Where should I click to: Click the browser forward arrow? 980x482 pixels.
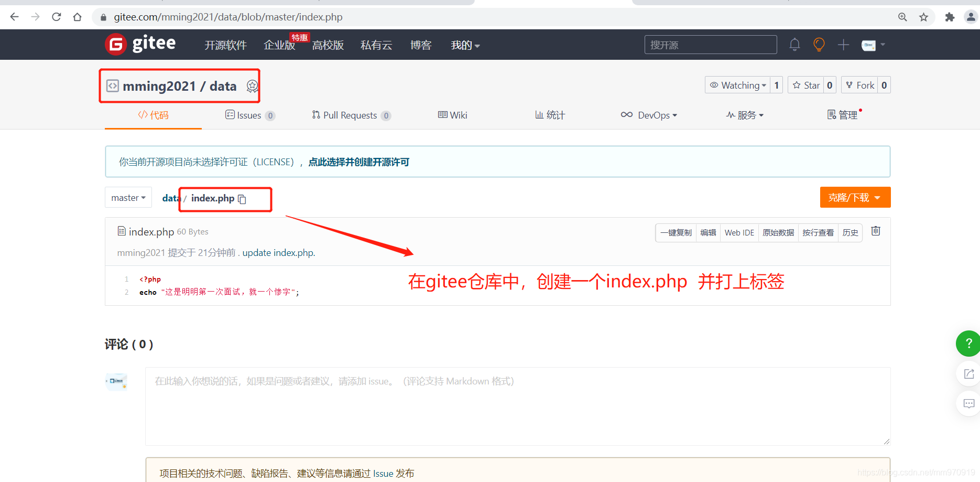tap(35, 17)
